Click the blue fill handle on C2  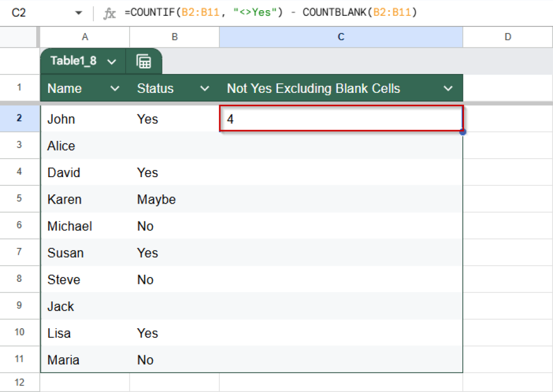[463, 131]
